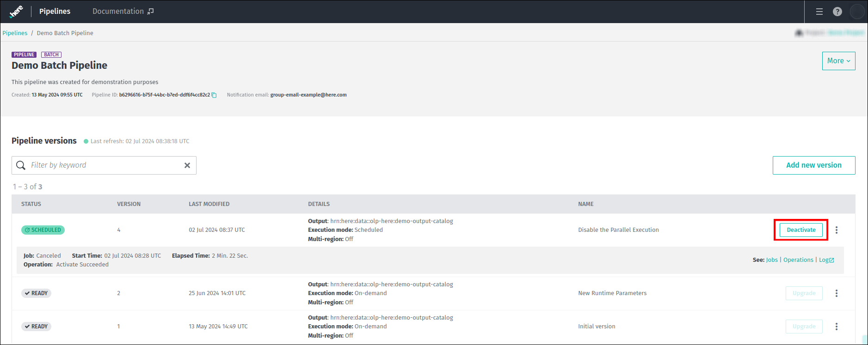Sort by LAST MODIFIED column header
The image size is (868, 345).
pos(209,204)
